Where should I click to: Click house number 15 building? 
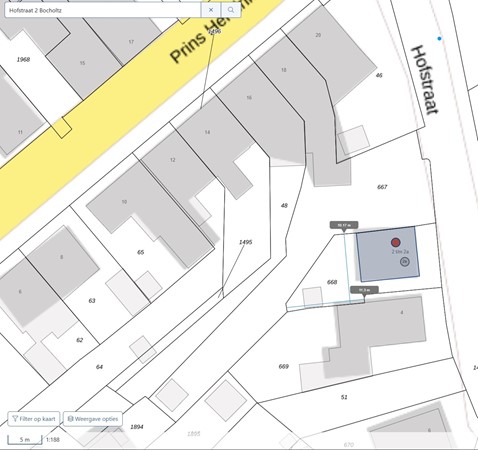pos(82,63)
